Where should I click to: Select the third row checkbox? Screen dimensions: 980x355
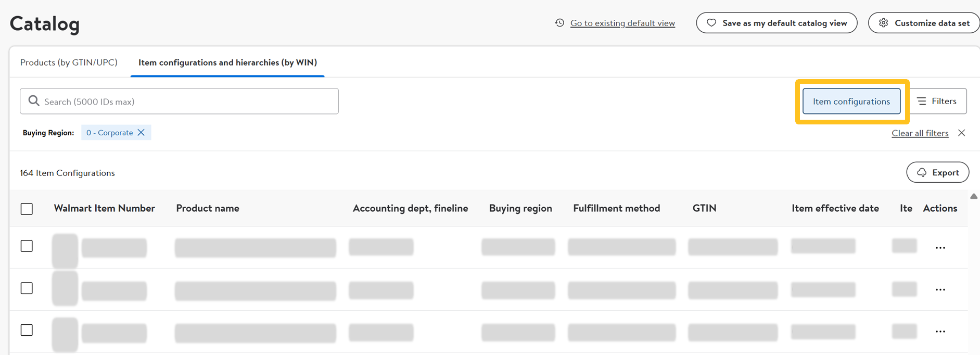(x=27, y=330)
